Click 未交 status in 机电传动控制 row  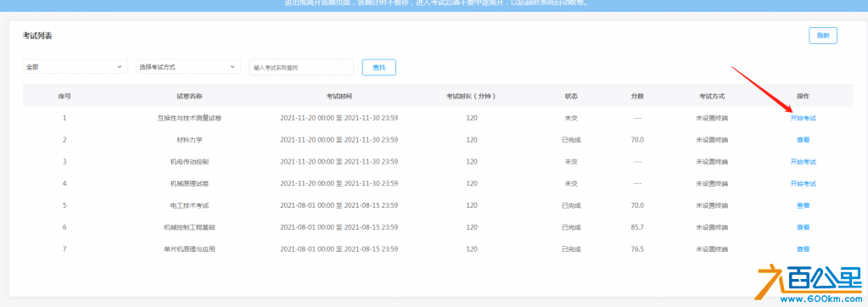(571, 162)
